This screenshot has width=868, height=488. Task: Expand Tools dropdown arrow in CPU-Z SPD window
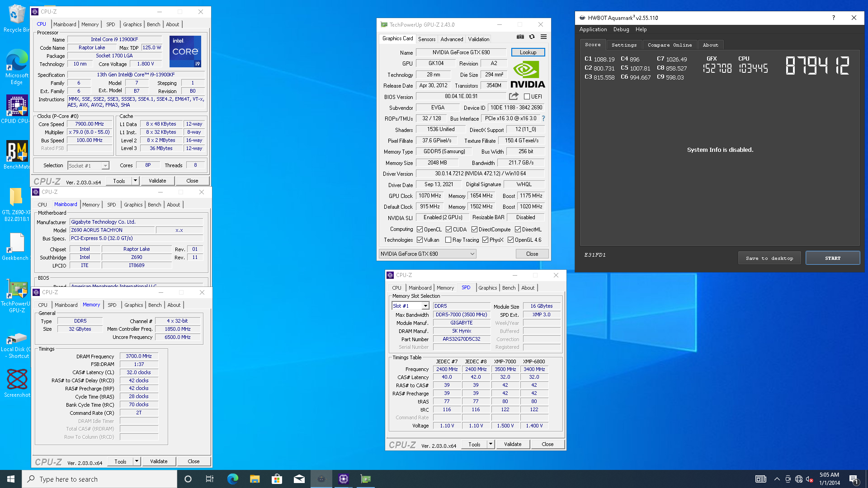tap(490, 444)
